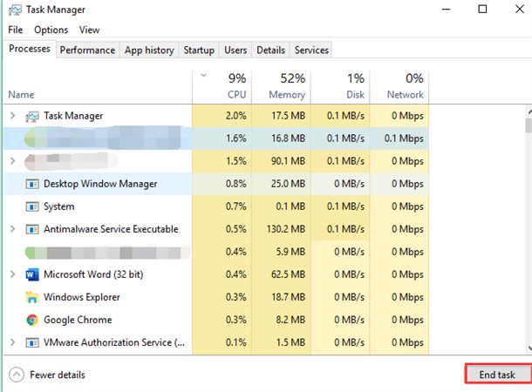Switch to the Users tab

pyautogui.click(x=235, y=51)
